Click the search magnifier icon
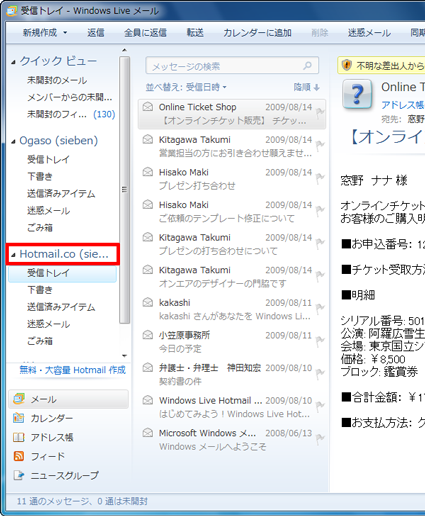425x516 pixels. (x=308, y=66)
